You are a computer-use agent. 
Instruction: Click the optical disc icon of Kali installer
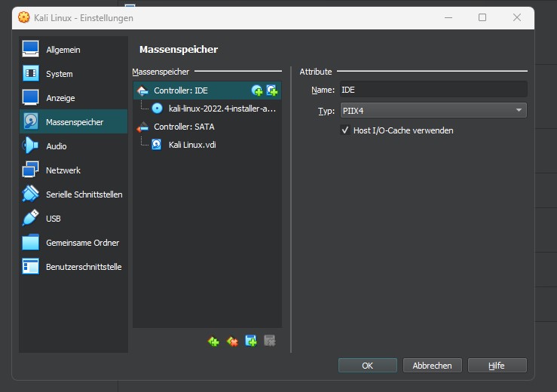coord(157,109)
